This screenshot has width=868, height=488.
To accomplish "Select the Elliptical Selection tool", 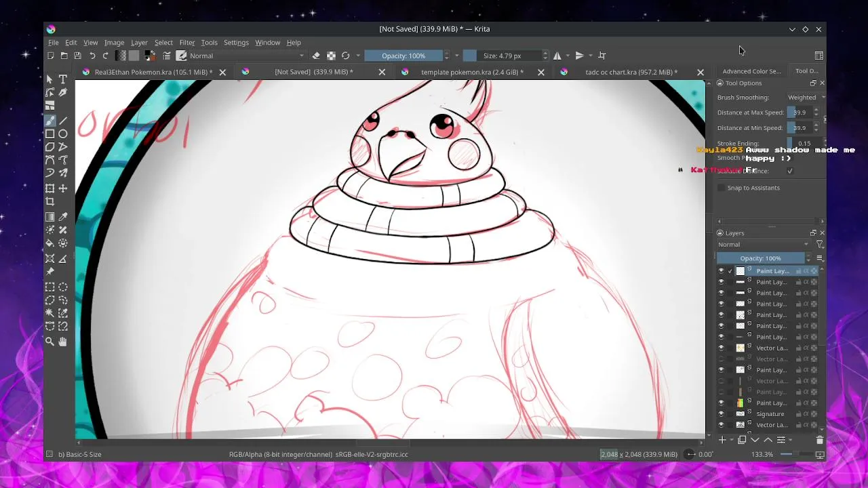I will coord(63,287).
